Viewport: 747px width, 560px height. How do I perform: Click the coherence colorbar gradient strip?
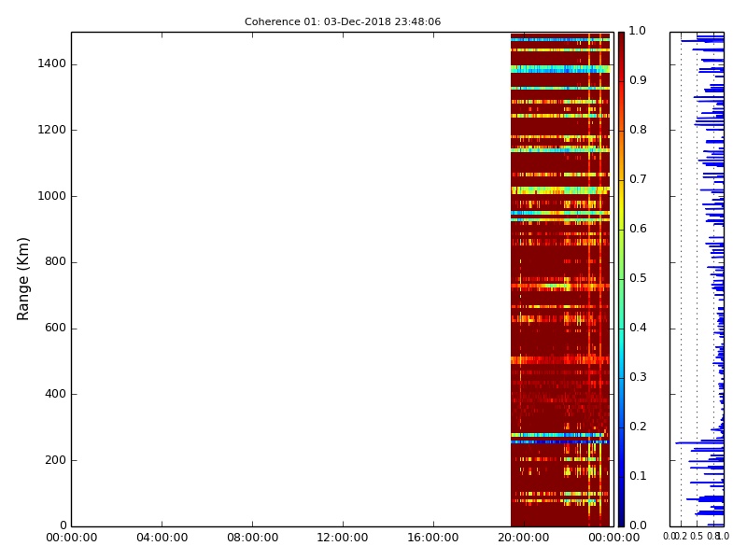point(621,279)
